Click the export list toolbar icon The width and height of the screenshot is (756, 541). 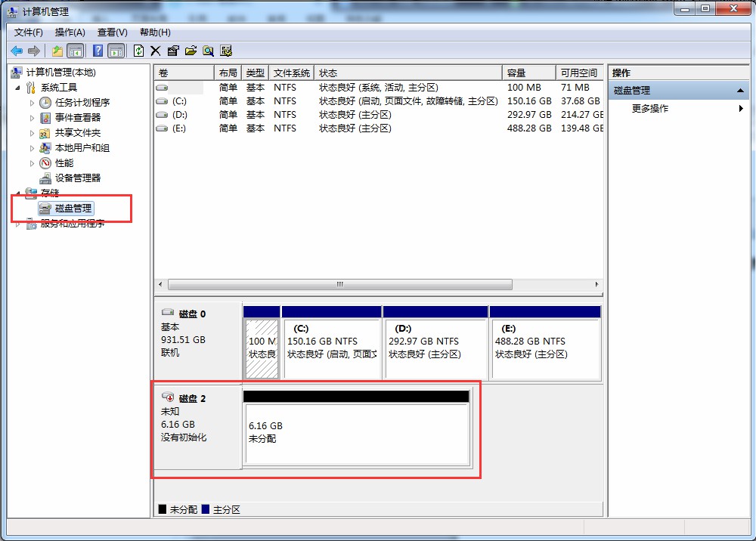click(x=191, y=51)
